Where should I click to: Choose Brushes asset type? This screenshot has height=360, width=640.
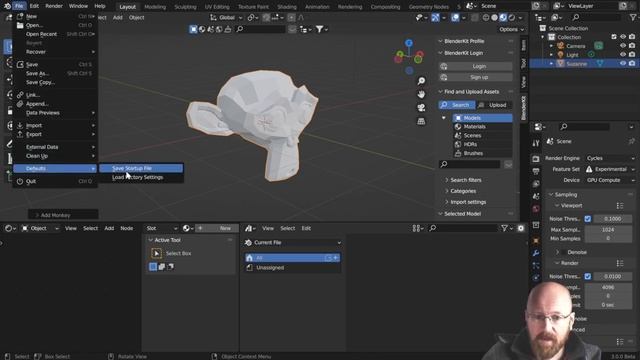[x=482, y=153]
